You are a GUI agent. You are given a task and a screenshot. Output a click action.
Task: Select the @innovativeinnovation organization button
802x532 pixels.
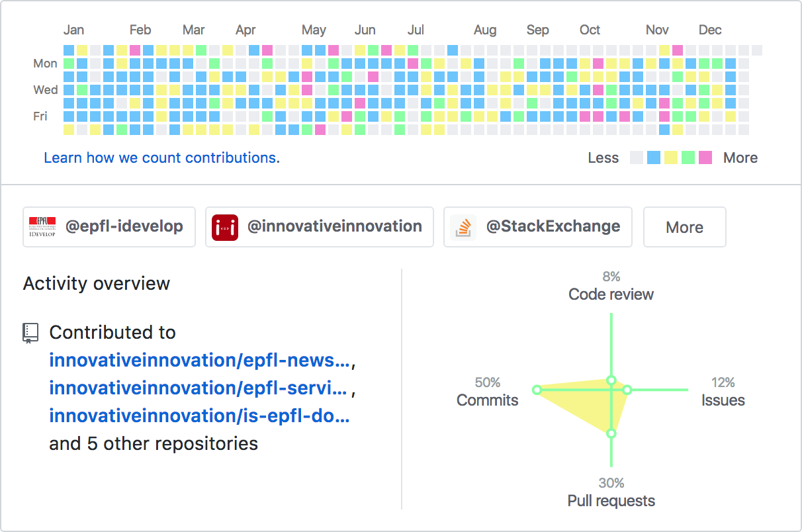[x=320, y=227]
